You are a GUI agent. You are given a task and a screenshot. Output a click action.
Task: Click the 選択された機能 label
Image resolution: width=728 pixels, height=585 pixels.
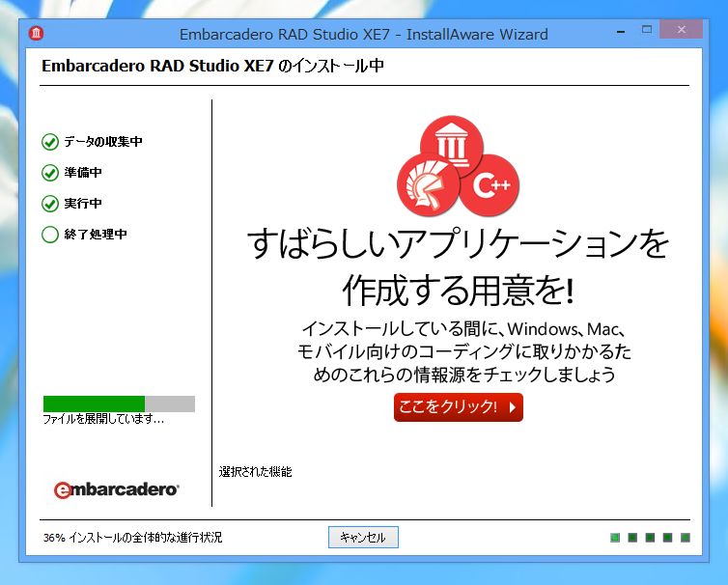255,472
